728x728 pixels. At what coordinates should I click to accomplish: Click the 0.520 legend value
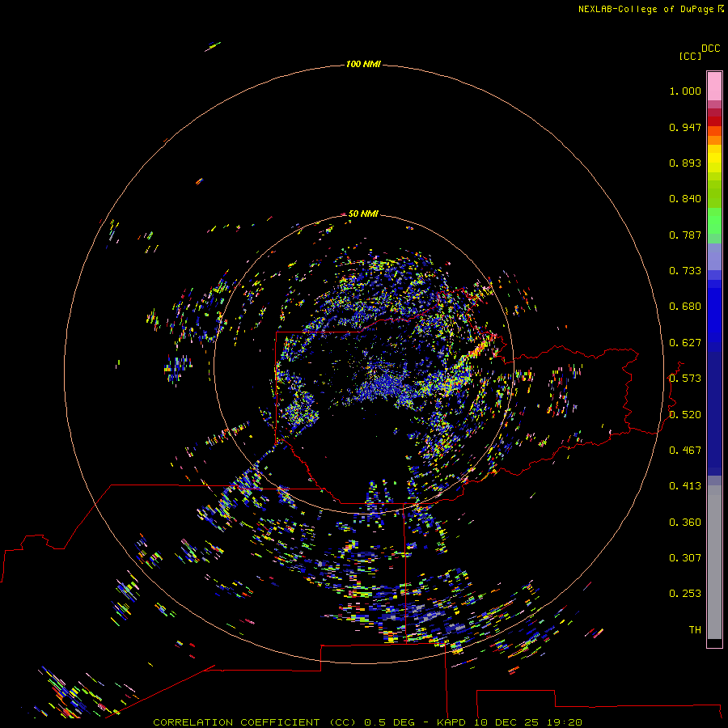point(685,415)
